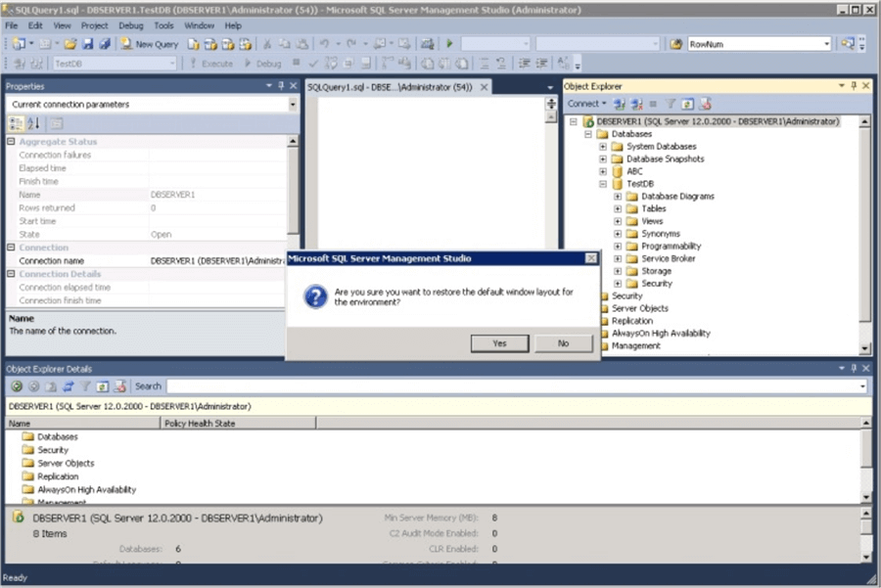Select the Service Broker folder in tree
The width and height of the screenshot is (881, 588).
(x=668, y=258)
